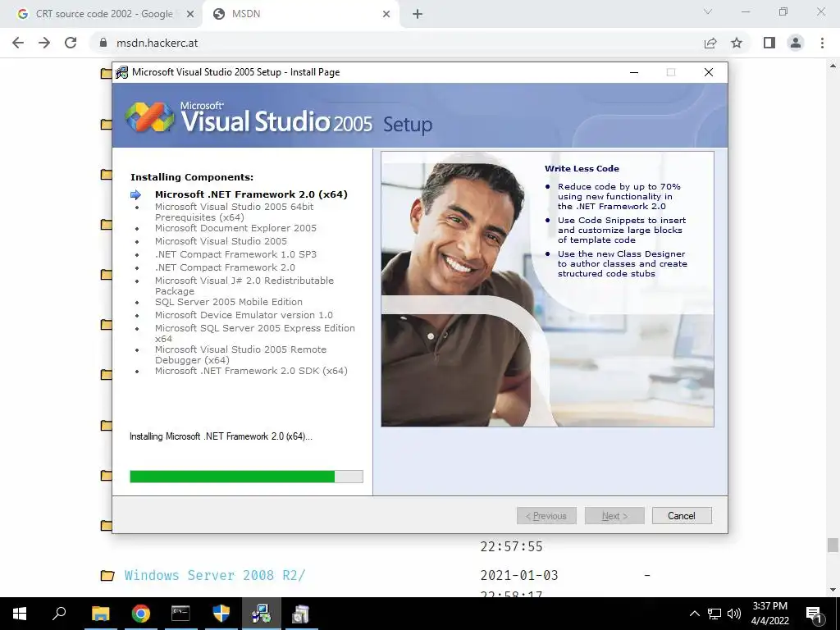Click the 2021-01-03 date for Server 2008 R2

click(519, 575)
